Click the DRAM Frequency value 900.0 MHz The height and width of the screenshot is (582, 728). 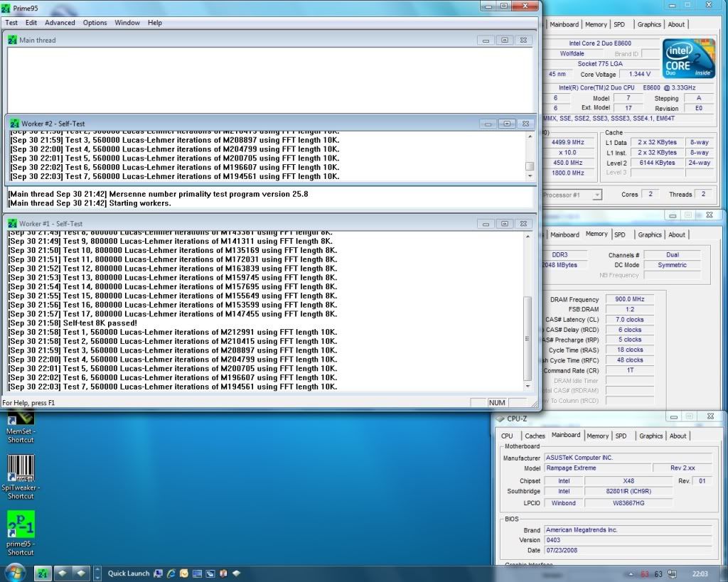[630, 299]
